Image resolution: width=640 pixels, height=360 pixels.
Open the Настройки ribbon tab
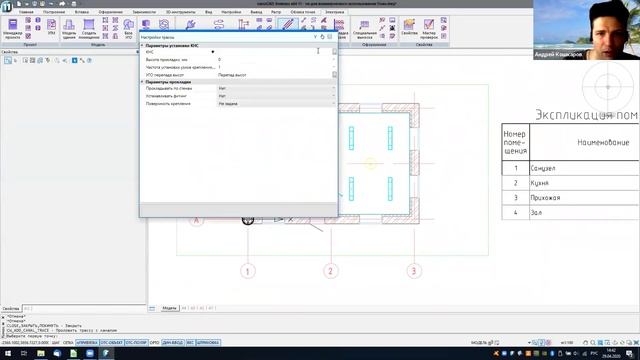click(231, 12)
